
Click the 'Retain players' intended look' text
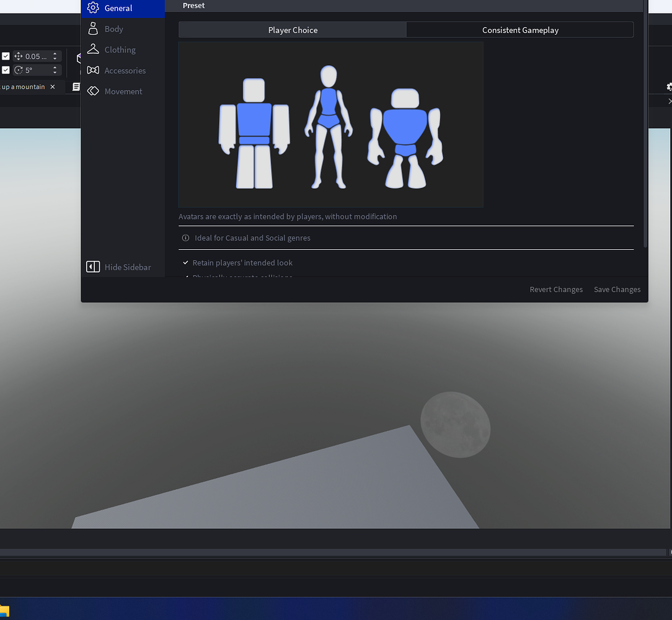tap(242, 263)
